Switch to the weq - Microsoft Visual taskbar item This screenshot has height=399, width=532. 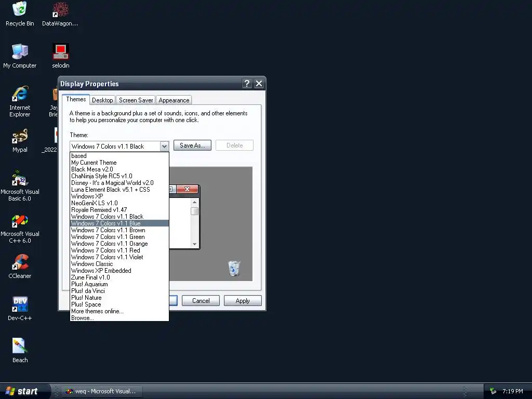102,391
